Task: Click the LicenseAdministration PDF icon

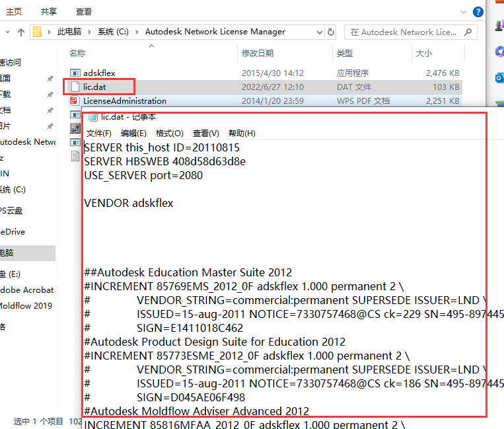Action: tap(75, 100)
